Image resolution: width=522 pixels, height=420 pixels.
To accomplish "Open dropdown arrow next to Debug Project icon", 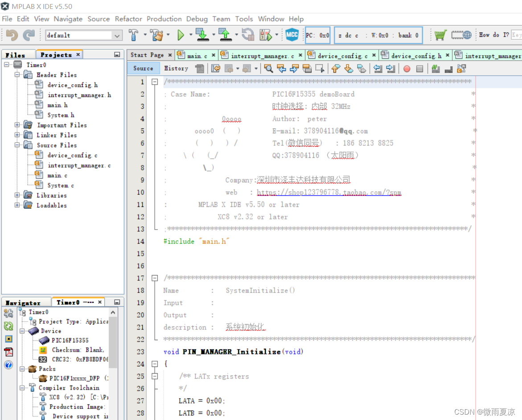I will 277,35.
